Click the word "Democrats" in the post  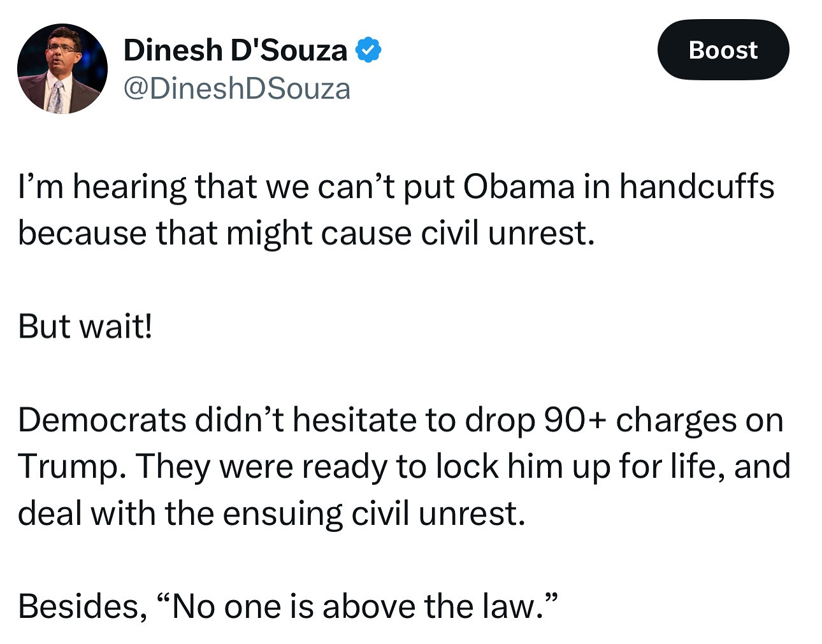102,420
